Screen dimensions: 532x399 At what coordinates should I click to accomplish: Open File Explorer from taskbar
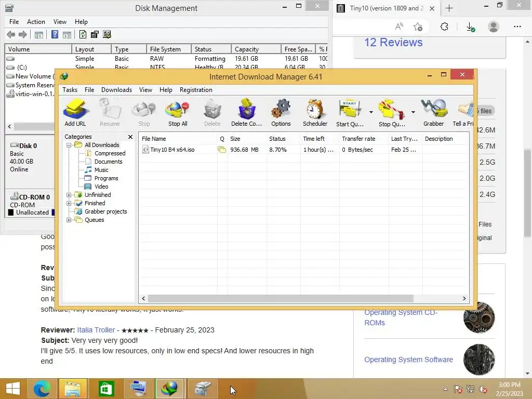point(73,389)
